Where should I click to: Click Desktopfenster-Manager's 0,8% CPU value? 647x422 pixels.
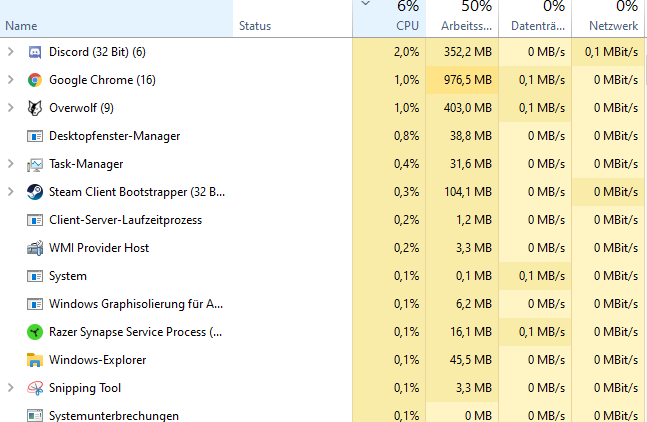click(406, 136)
